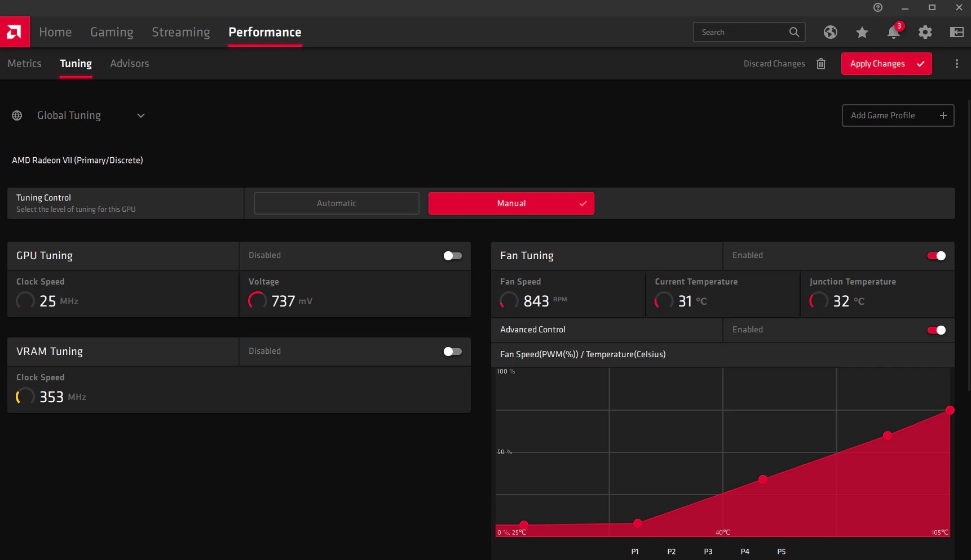
Task: Open notifications bell icon
Action: click(894, 32)
